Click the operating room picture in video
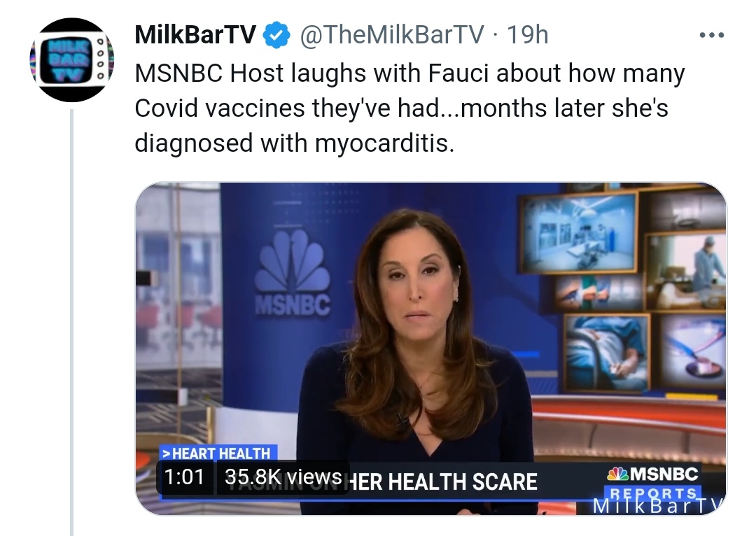The height and width of the screenshot is (536, 756). (x=579, y=233)
